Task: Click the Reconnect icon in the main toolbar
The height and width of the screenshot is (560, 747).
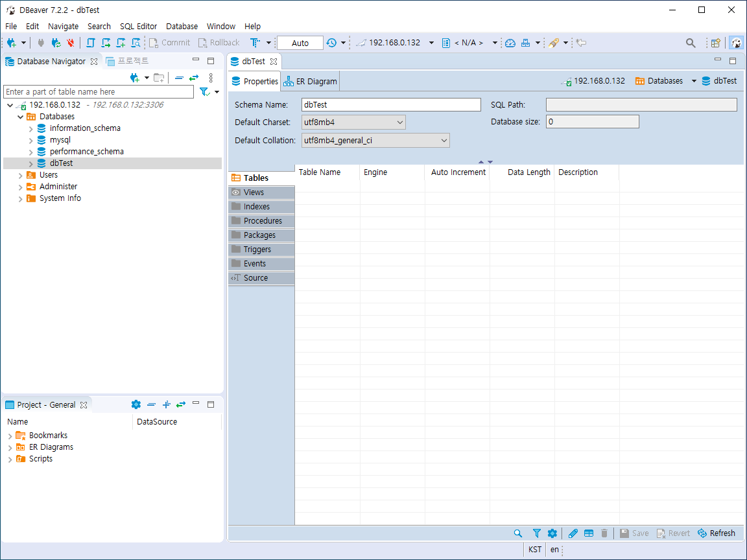Action: pyautogui.click(x=56, y=43)
